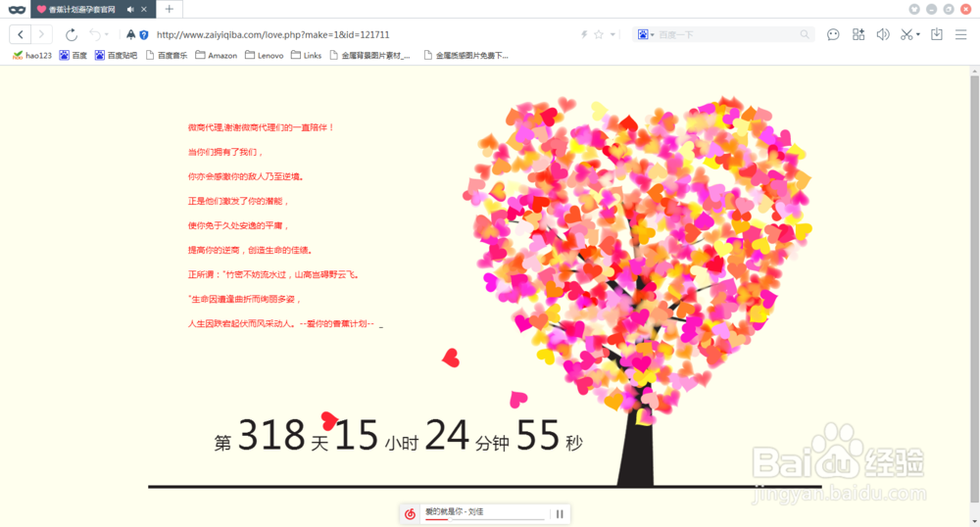
Task: Click the Baidu search input box
Action: [726, 35]
